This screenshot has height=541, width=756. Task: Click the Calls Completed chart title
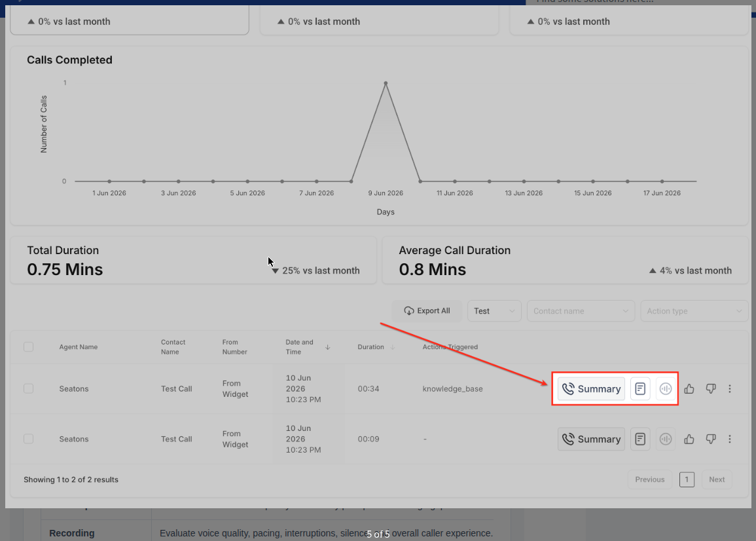point(69,60)
